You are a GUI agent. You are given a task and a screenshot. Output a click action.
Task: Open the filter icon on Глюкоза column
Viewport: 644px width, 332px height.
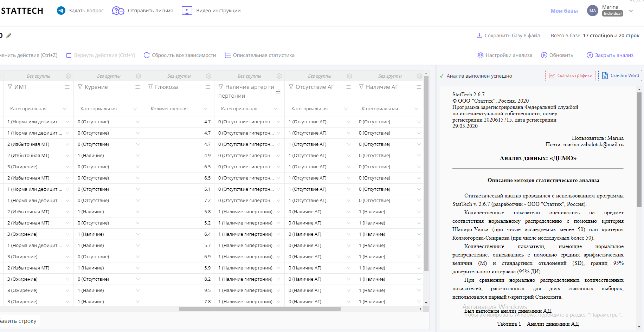(150, 87)
